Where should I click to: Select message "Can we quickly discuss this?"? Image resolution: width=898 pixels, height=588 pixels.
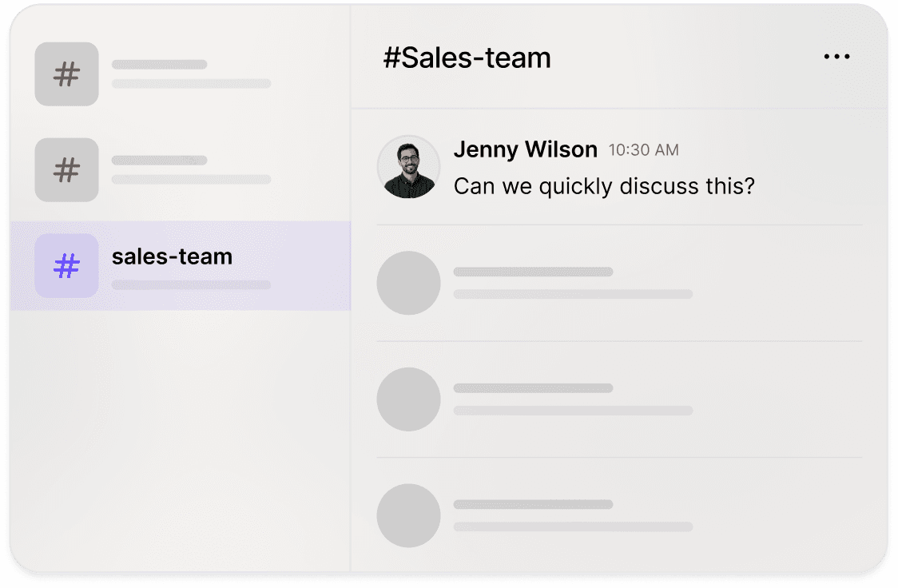pyautogui.click(x=604, y=186)
